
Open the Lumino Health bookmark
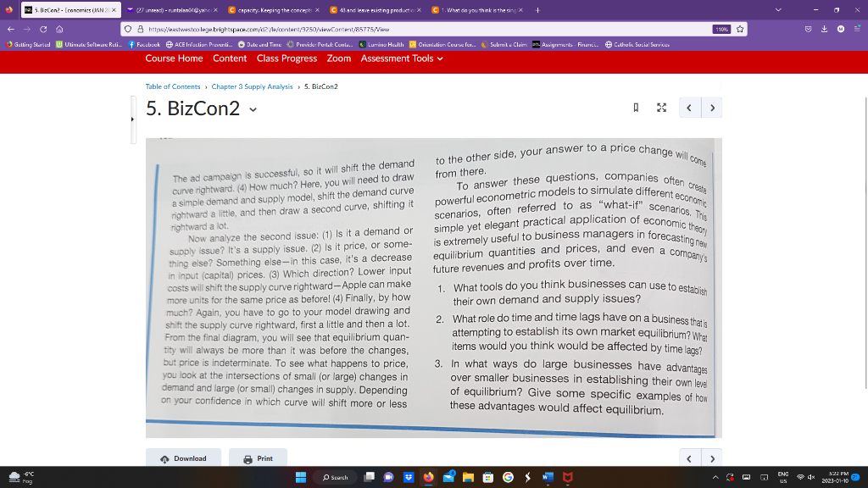[x=381, y=44]
